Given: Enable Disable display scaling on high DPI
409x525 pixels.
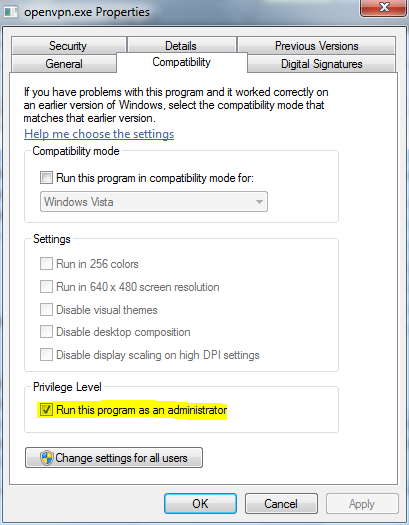Looking at the screenshot, I should click(x=46, y=355).
